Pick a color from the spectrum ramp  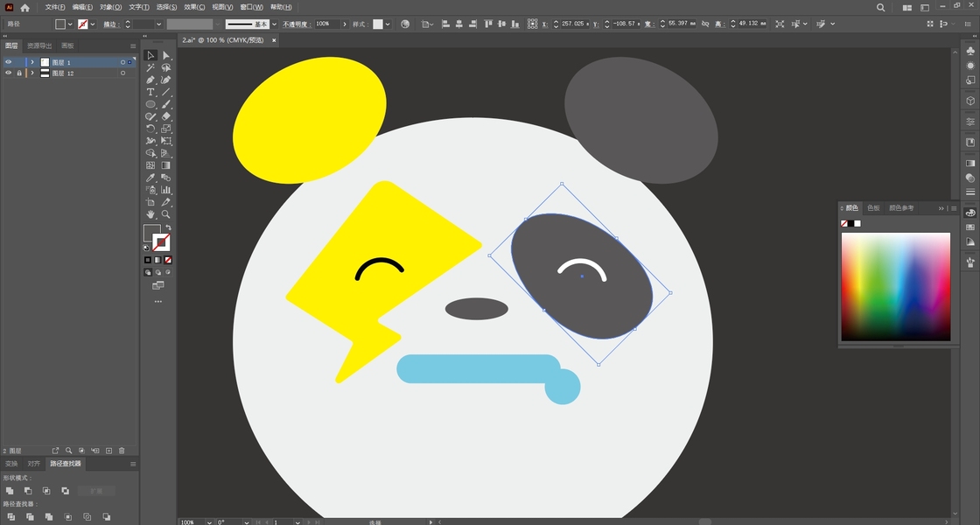(x=896, y=287)
